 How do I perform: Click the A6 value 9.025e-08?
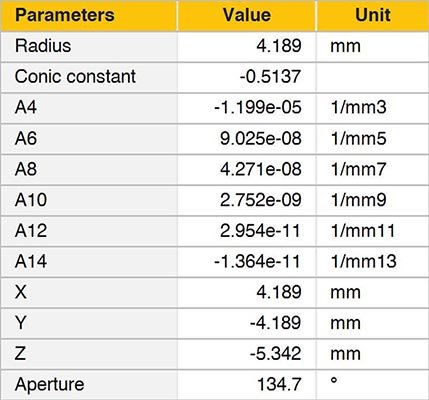pyautogui.click(x=261, y=138)
